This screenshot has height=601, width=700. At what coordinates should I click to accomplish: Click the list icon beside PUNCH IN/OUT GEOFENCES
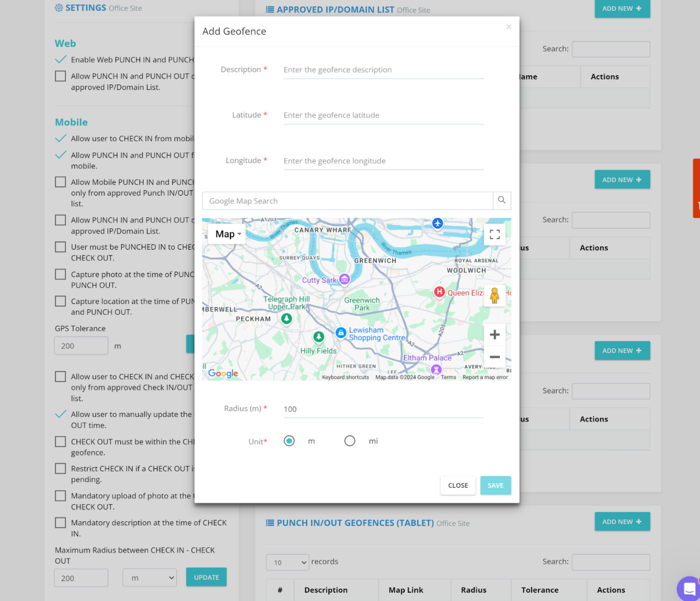tap(271, 523)
